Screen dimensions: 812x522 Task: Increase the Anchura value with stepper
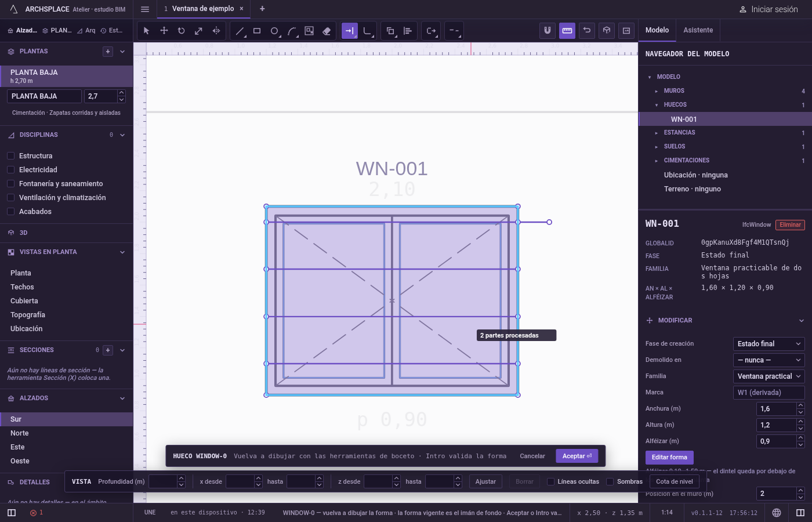(800, 405)
